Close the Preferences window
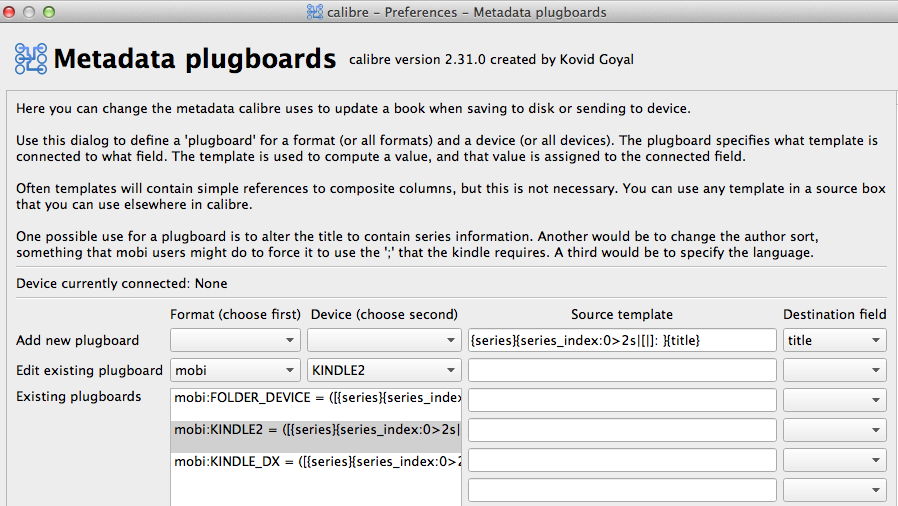The image size is (898, 506). click(13, 12)
